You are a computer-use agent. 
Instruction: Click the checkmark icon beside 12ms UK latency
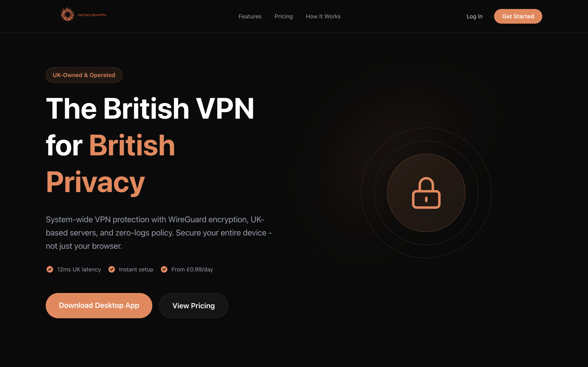coord(50,269)
